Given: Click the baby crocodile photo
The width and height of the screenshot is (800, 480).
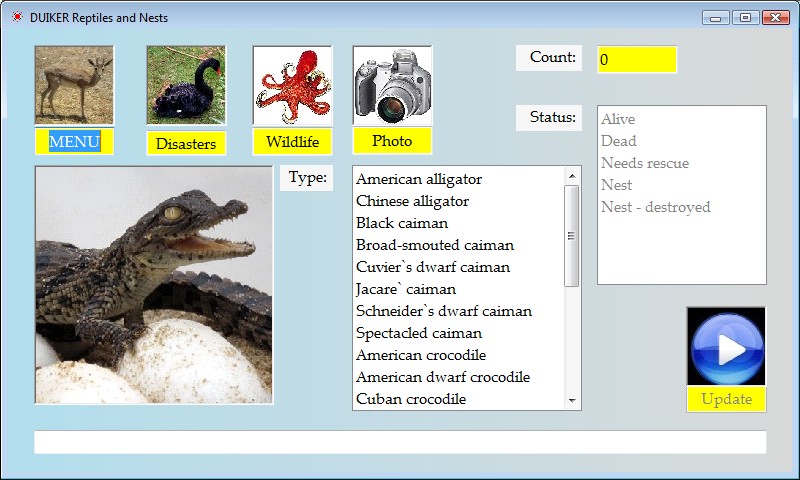Looking at the screenshot, I should coord(154,285).
